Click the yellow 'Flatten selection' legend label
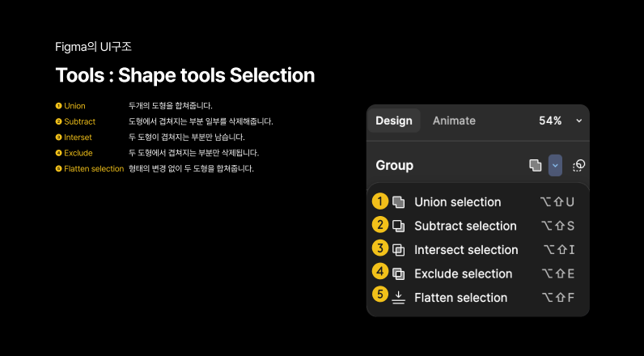The width and height of the screenshot is (644, 356). point(94,168)
